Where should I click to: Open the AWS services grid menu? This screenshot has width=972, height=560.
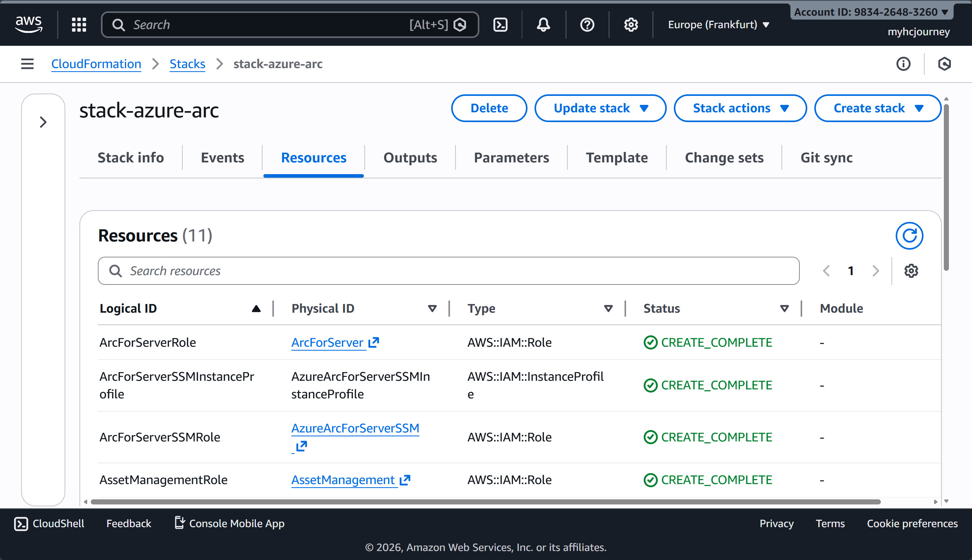79,25
